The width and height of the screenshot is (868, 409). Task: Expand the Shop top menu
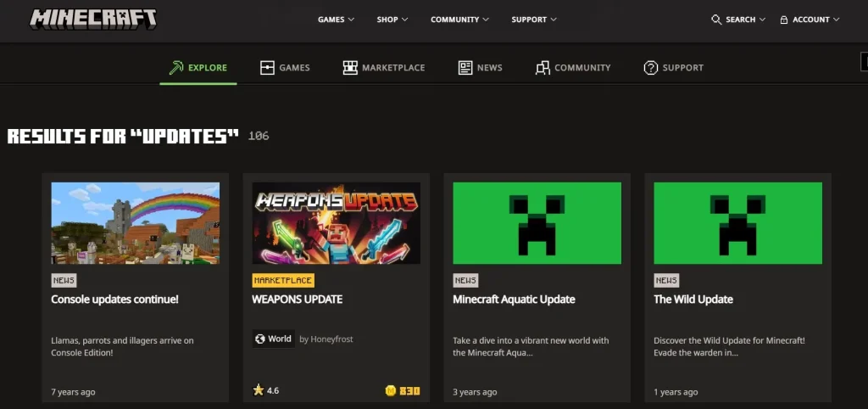click(392, 20)
